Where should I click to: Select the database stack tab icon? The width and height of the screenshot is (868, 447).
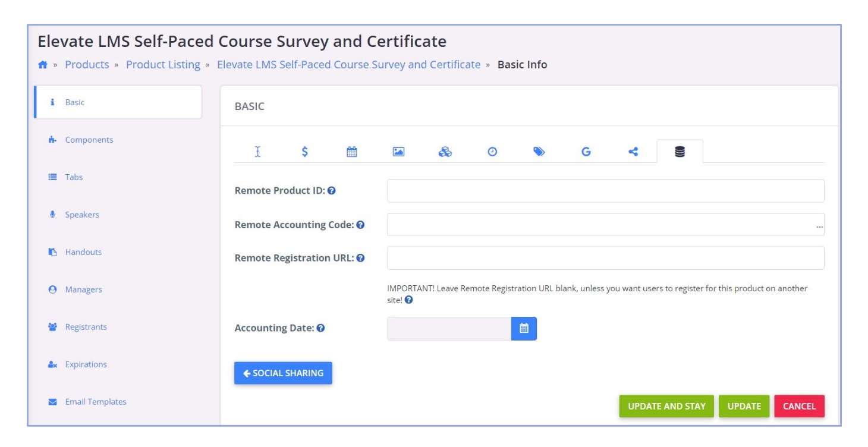680,152
